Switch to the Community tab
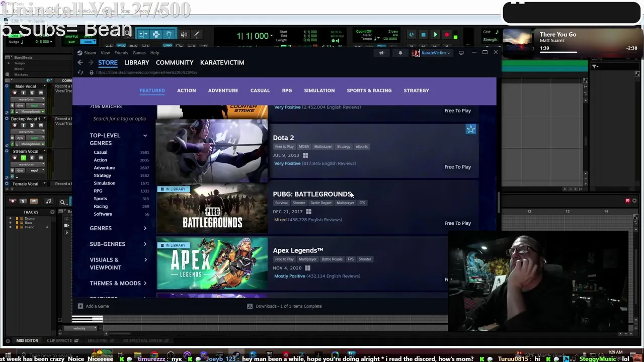 (x=175, y=62)
